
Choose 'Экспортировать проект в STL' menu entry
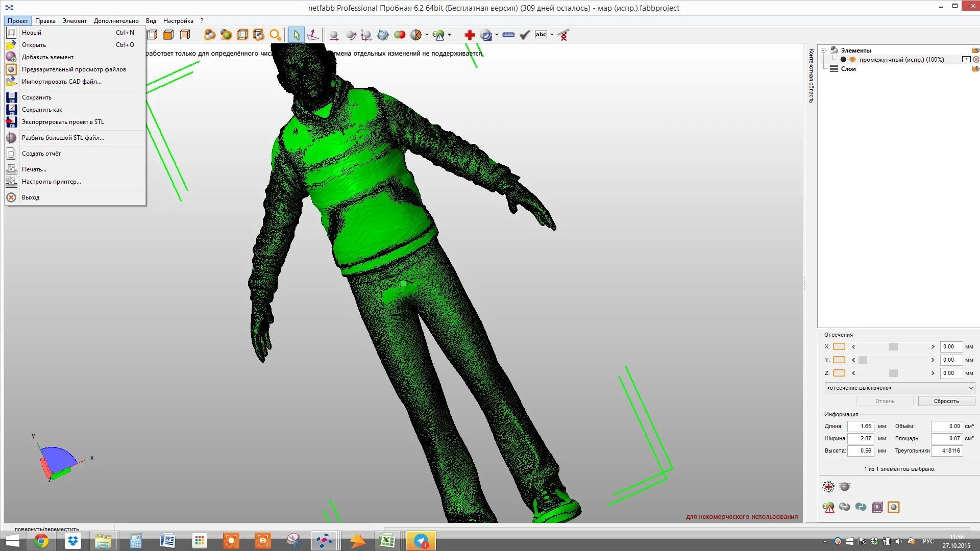62,122
